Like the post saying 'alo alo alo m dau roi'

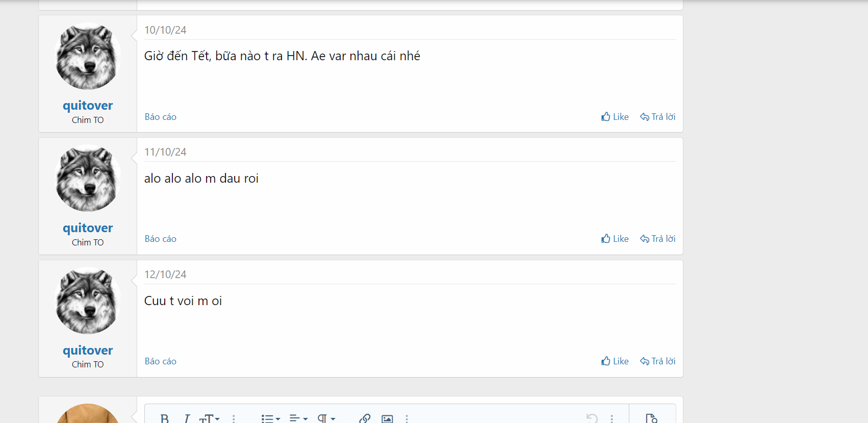click(x=615, y=239)
